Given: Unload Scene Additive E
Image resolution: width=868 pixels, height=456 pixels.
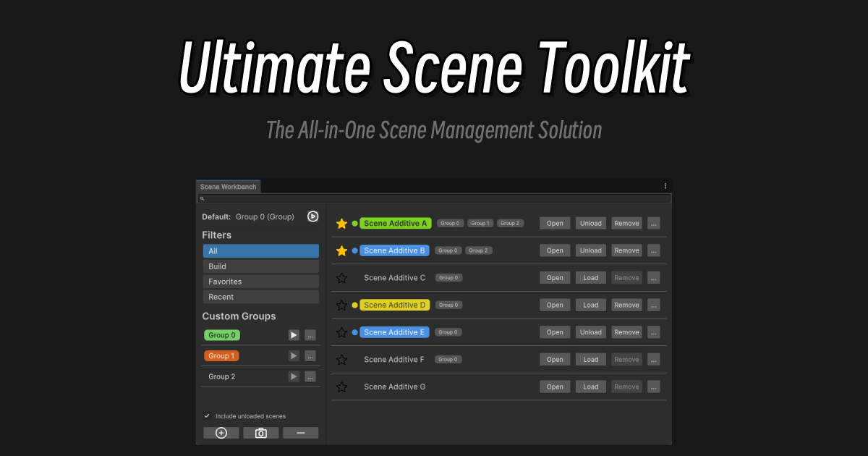Looking at the screenshot, I should [590, 332].
